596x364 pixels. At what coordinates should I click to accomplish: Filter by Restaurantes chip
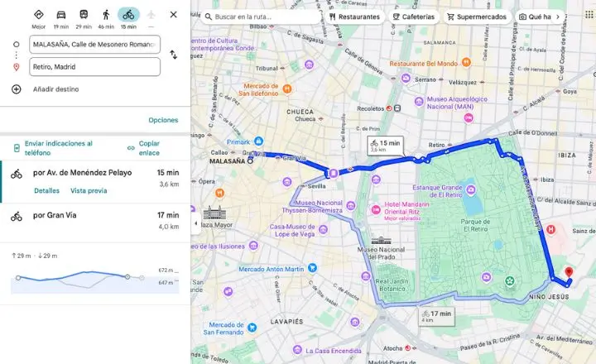tap(354, 17)
